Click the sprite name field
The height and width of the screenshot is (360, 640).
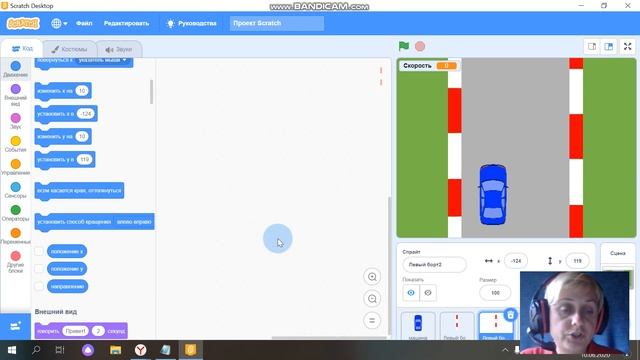pyautogui.click(x=434, y=264)
